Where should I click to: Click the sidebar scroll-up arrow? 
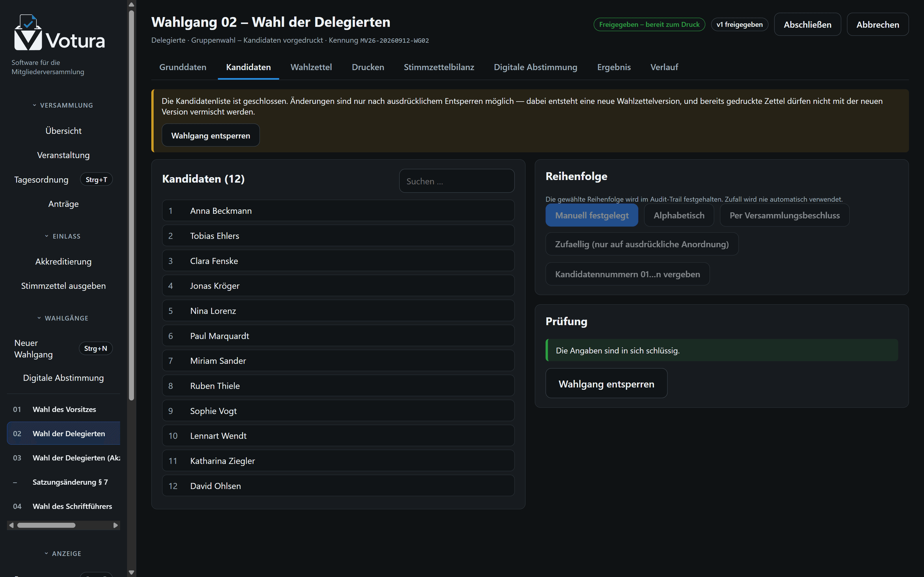click(131, 5)
